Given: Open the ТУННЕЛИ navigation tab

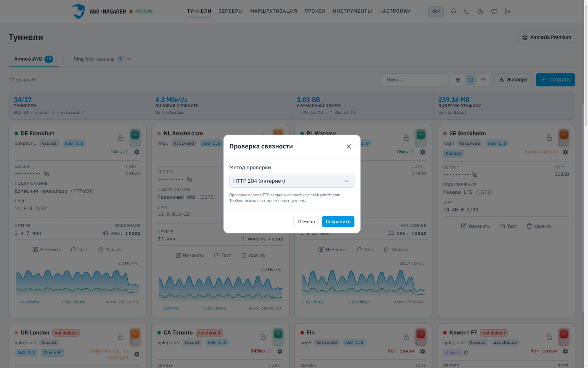Looking at the screenshot, I should pos(199,11).
